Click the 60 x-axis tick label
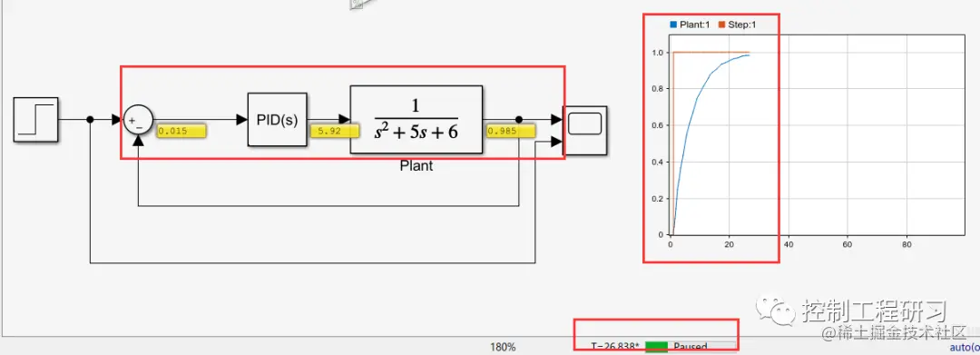 pos(848,244)
